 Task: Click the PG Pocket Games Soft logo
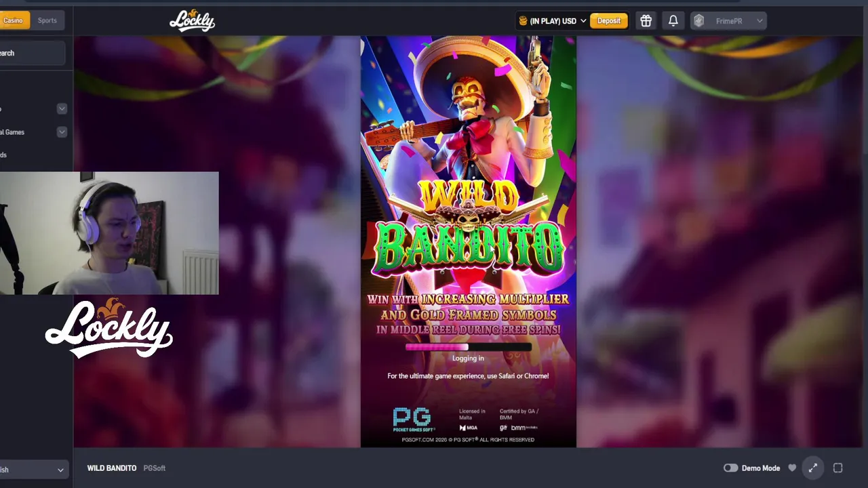click(x=413, y=420)
